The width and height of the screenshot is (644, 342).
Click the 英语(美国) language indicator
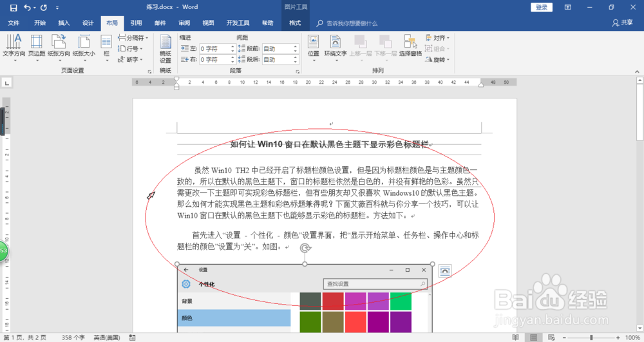click(107, 337)
